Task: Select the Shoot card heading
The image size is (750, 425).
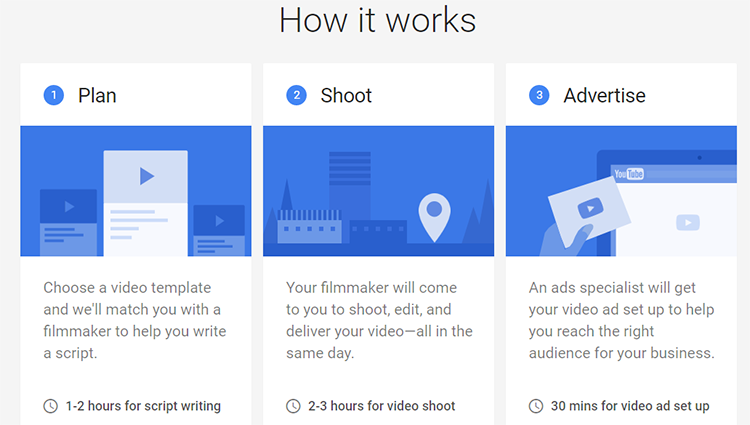Action: coord(346,96)
